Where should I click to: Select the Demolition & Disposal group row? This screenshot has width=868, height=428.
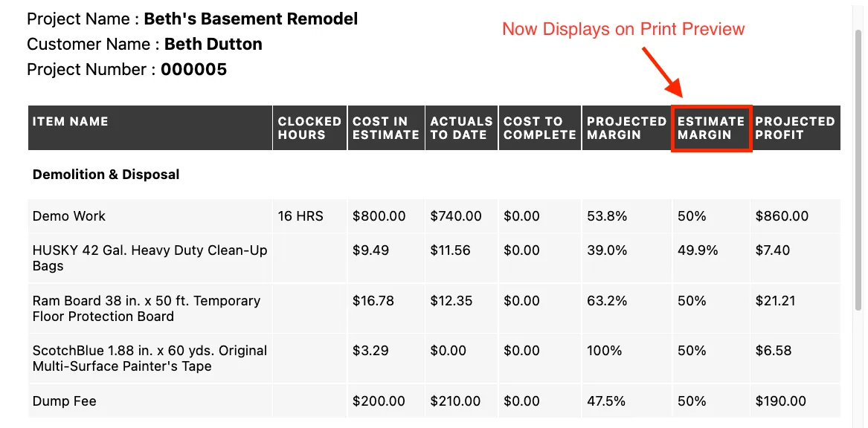(106, 175)
